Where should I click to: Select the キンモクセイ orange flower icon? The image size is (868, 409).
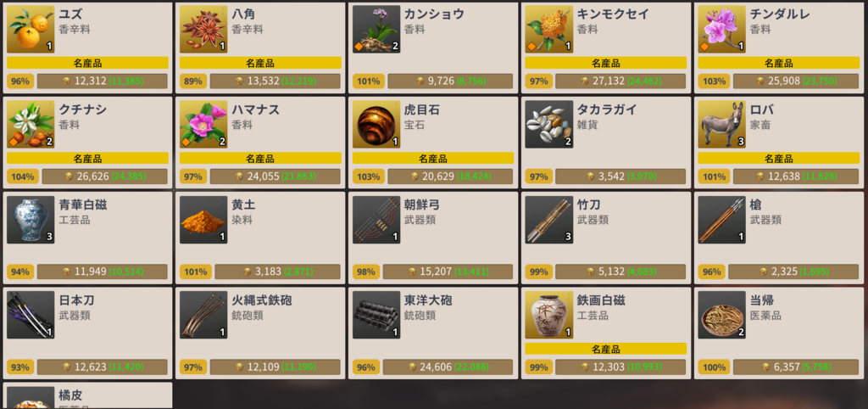(x=548, y=30)
